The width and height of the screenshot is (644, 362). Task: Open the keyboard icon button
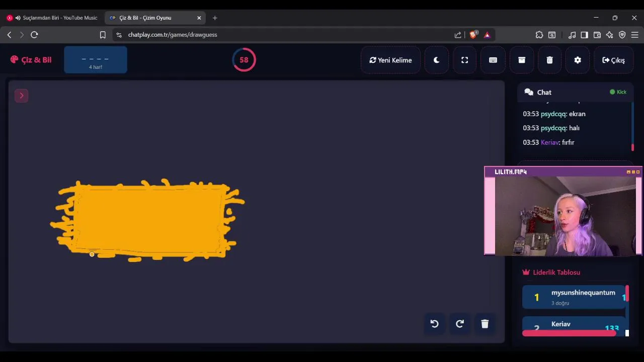(x=493, y=60)
